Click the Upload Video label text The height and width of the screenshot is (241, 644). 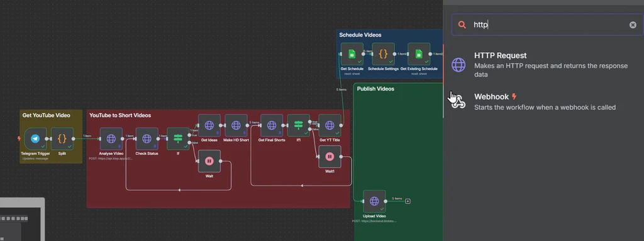coord(374,216)
